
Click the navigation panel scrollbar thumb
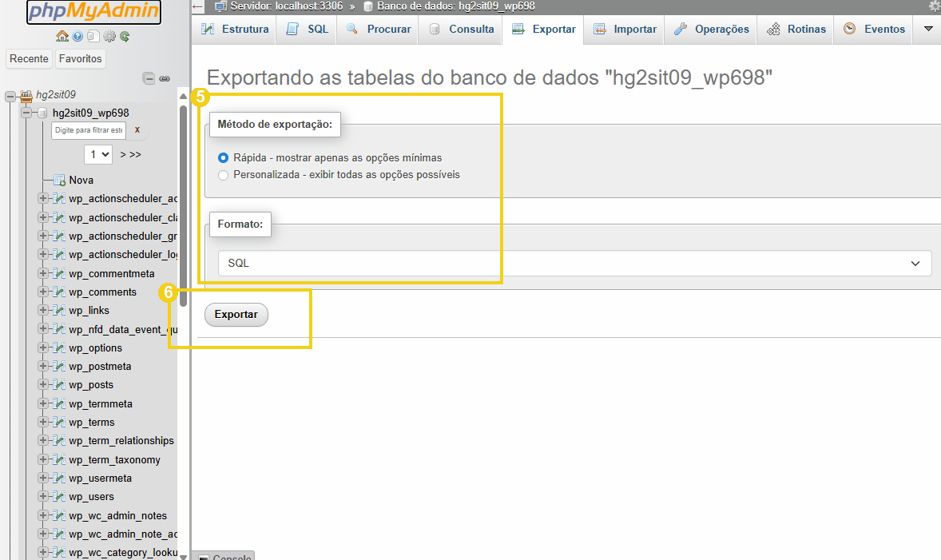183,206
